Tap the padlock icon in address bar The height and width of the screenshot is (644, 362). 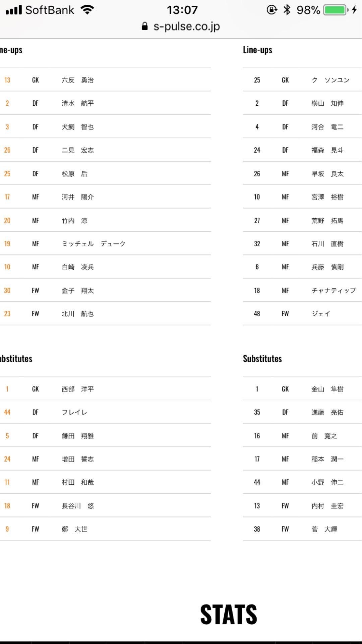[144, 26]
